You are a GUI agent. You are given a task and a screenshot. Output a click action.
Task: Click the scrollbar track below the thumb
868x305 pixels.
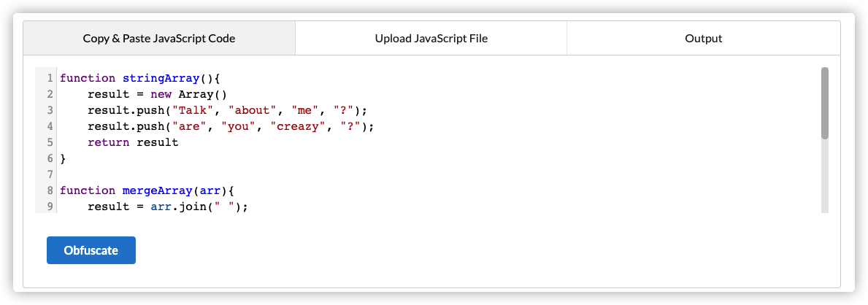click(824, 175)
